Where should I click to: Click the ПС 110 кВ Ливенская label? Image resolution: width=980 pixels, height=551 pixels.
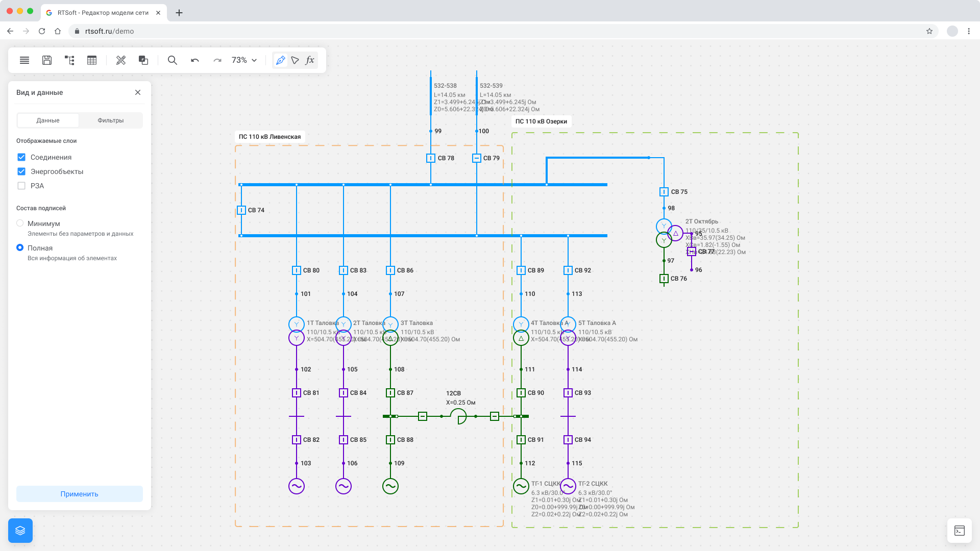pos(269,137)
